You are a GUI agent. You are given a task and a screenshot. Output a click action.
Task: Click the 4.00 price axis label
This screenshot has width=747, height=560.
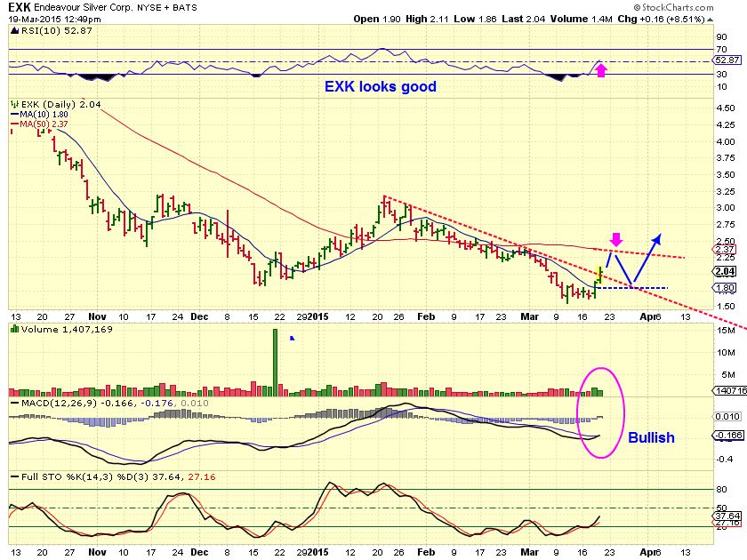click(725, 141)
